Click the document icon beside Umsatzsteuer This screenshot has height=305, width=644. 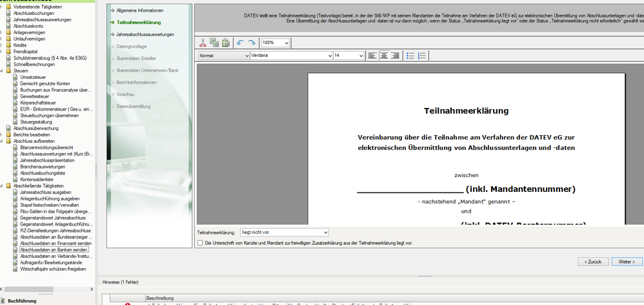[x=15, y=77]
